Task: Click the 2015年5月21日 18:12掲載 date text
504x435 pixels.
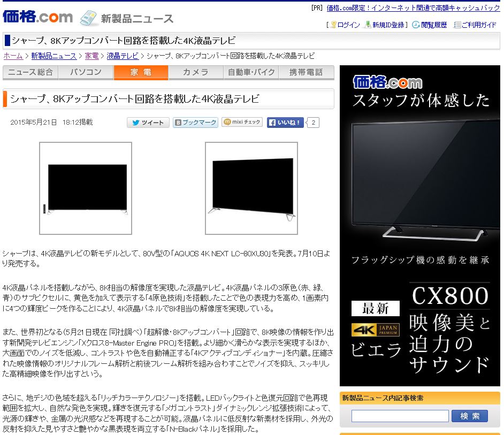Action: 51,122
